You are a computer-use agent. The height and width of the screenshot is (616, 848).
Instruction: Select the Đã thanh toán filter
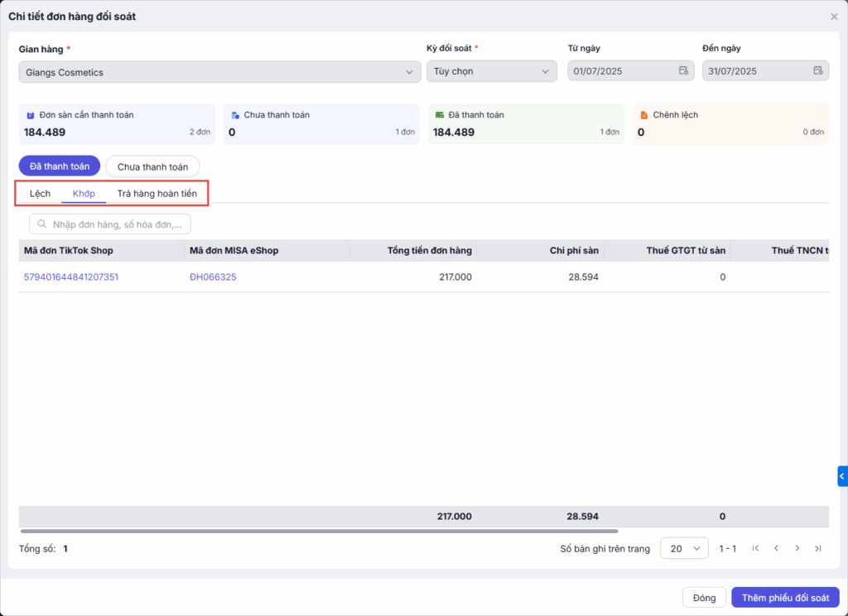click(60, 166)
